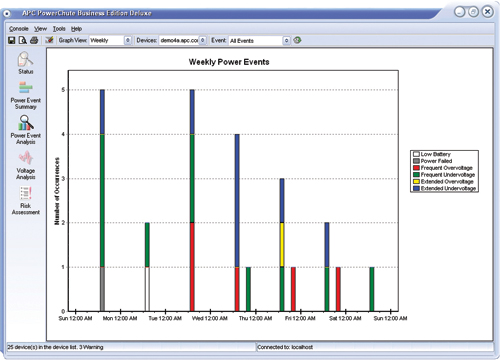This screenshot has height=360, width=500.
Task: Open the Tools menu
Action: pyautogui.click(x=59, y=29)
